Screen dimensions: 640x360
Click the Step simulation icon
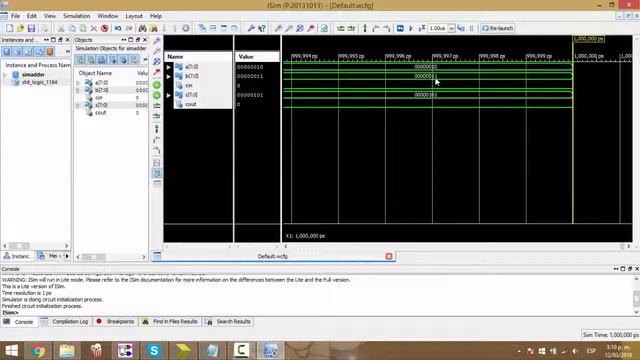click(x=461, y=28)
